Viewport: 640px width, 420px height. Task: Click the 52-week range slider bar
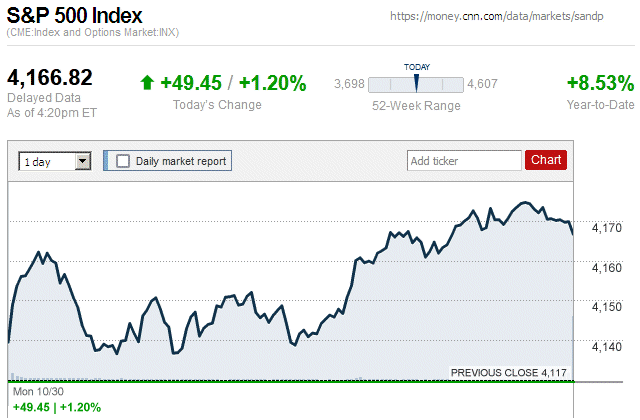coord(416,84)
